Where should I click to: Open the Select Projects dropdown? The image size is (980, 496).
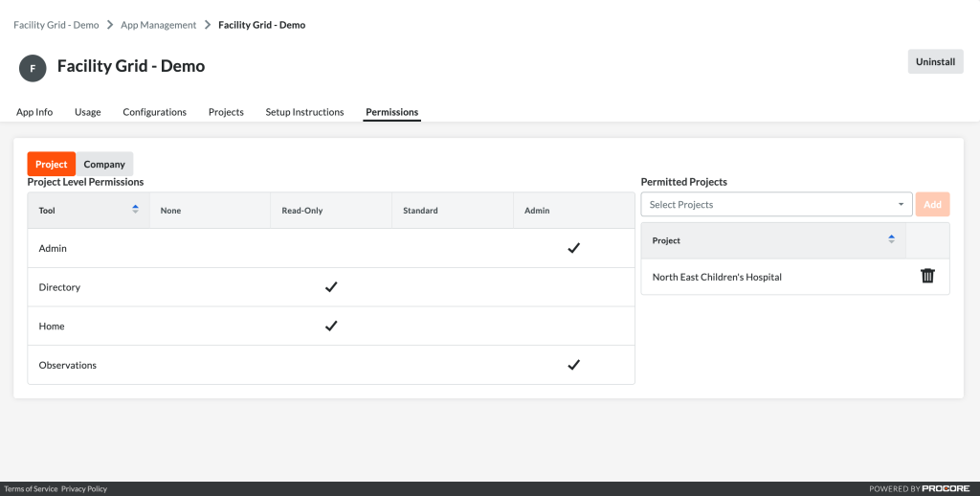pos(776,205)
